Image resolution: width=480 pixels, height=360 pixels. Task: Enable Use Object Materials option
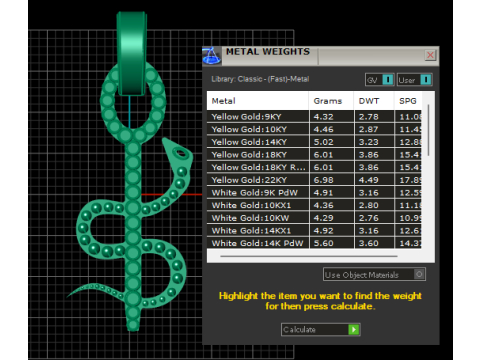[x=374, y=274]
